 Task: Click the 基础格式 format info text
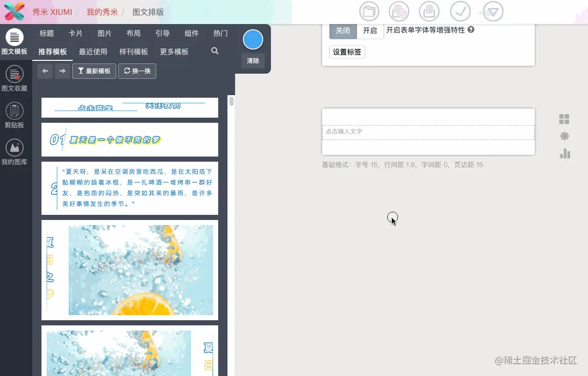(403, 165)
